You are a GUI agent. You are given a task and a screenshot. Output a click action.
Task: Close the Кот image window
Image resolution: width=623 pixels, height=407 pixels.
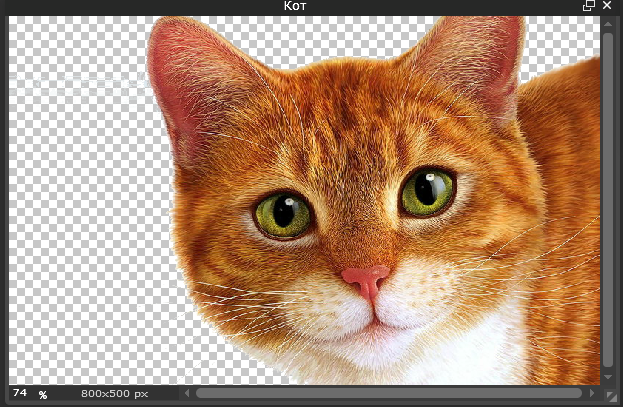click(607, 6)
